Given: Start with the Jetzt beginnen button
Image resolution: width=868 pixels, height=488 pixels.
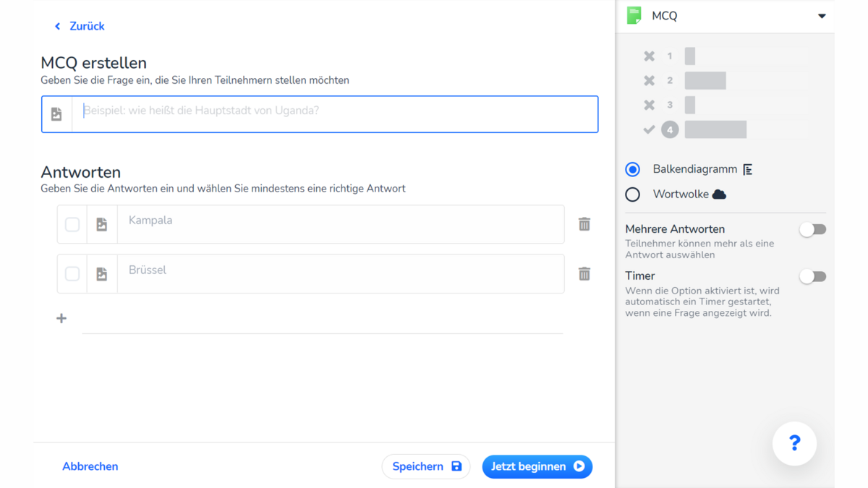Looking at the screenshot, I should click(537, 466).
